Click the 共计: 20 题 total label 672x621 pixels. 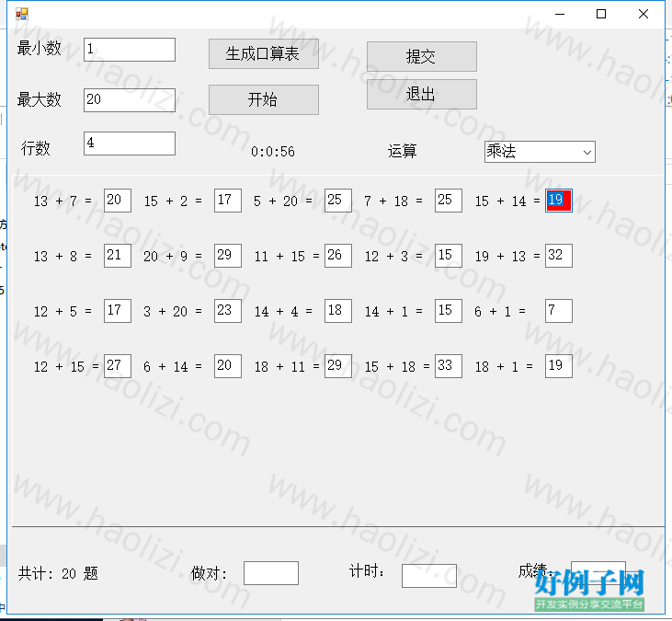[58, 573]
